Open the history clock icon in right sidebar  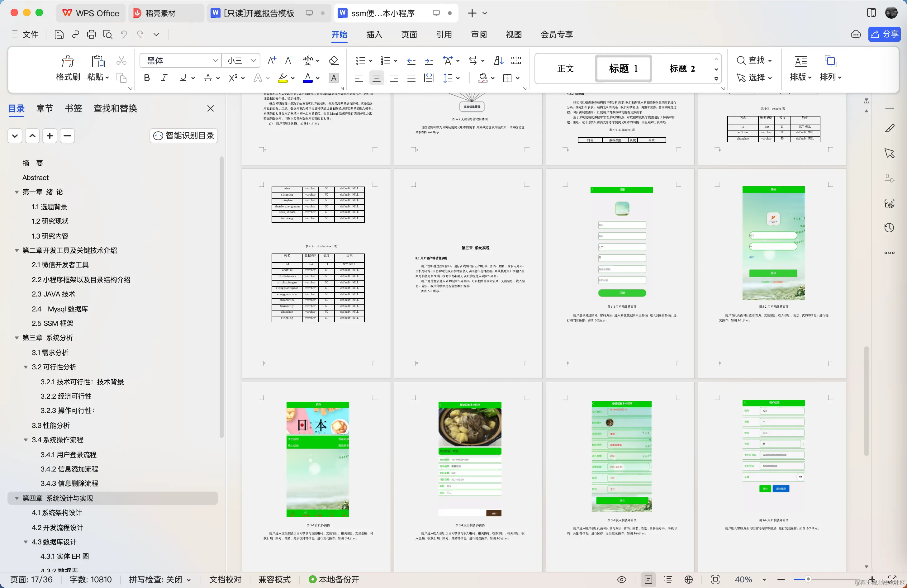(890, 227)
